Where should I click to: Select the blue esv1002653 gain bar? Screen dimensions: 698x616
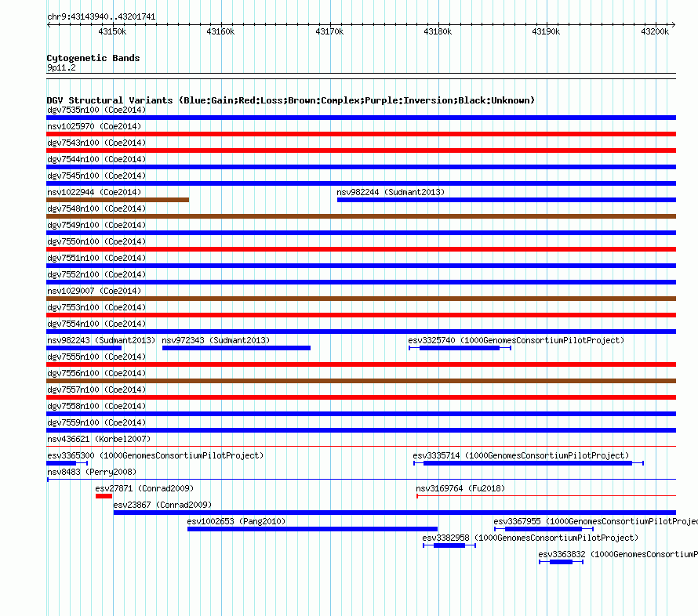(x=312, y=529)
